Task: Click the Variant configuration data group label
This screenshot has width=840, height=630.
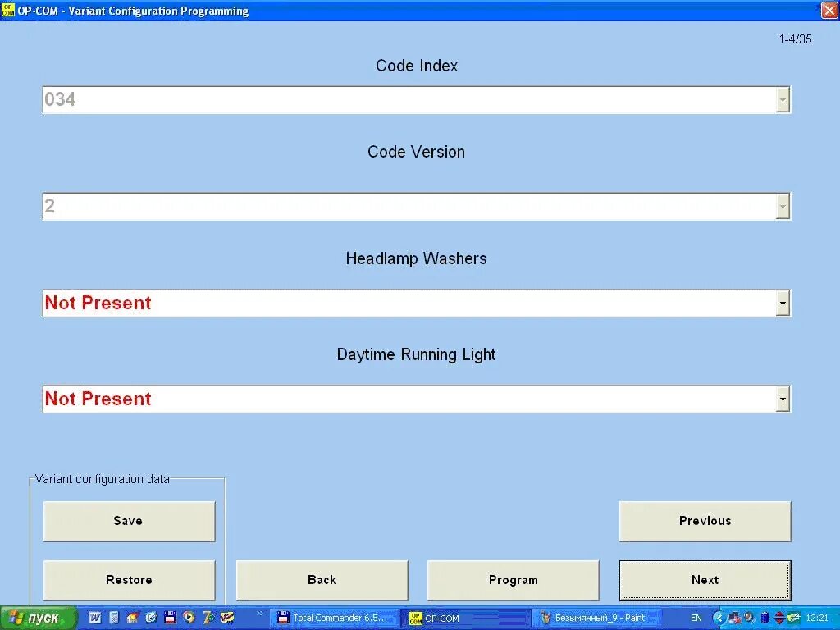Action: coord(102,479)
